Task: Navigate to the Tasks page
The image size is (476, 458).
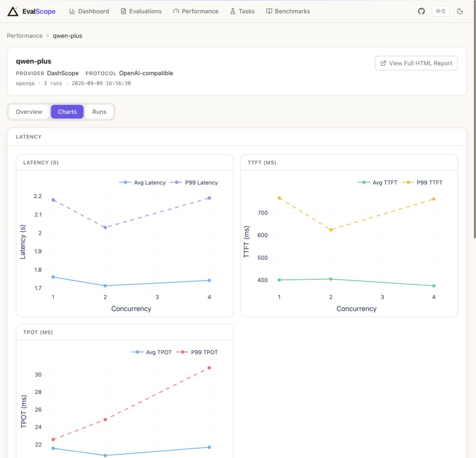Action: point(242,11)
